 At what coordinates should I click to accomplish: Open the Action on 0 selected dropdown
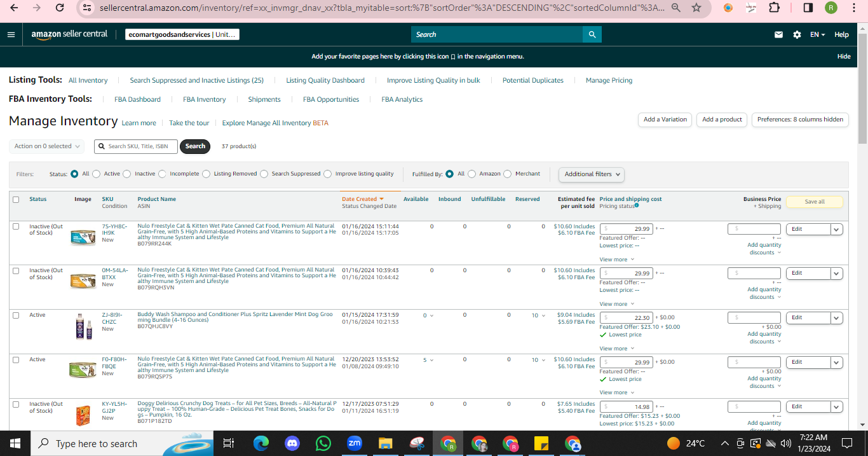coord(46,146)
